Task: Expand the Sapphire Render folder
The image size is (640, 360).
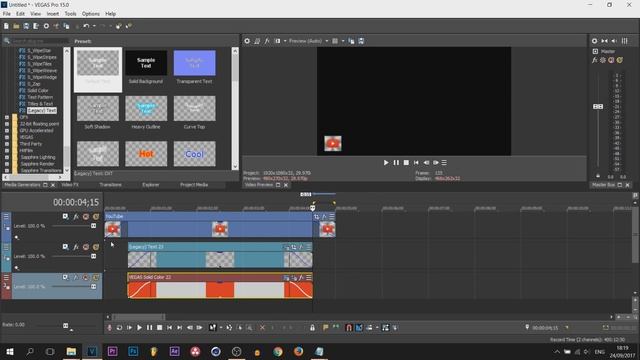Action: point(7,164)
